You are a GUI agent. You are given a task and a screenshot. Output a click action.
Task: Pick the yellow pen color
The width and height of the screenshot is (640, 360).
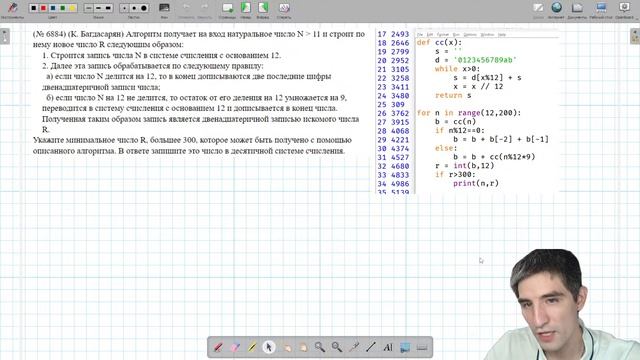tap(72, 8)
